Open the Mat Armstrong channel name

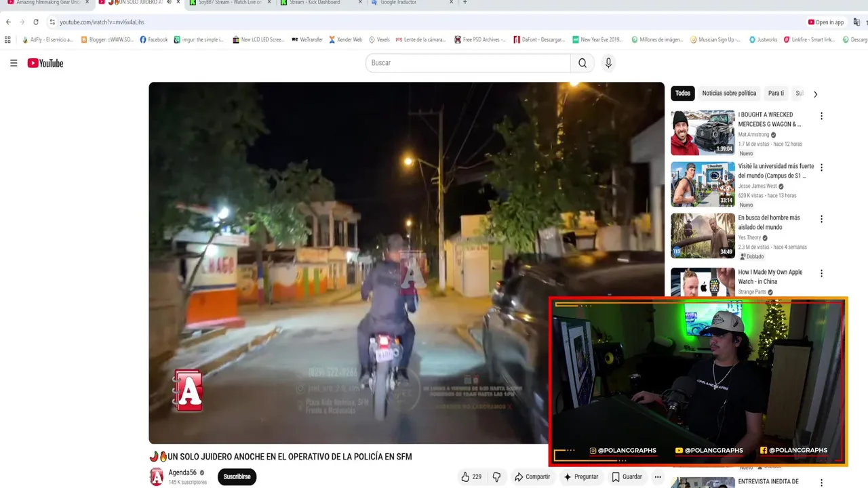pos(754,135)
